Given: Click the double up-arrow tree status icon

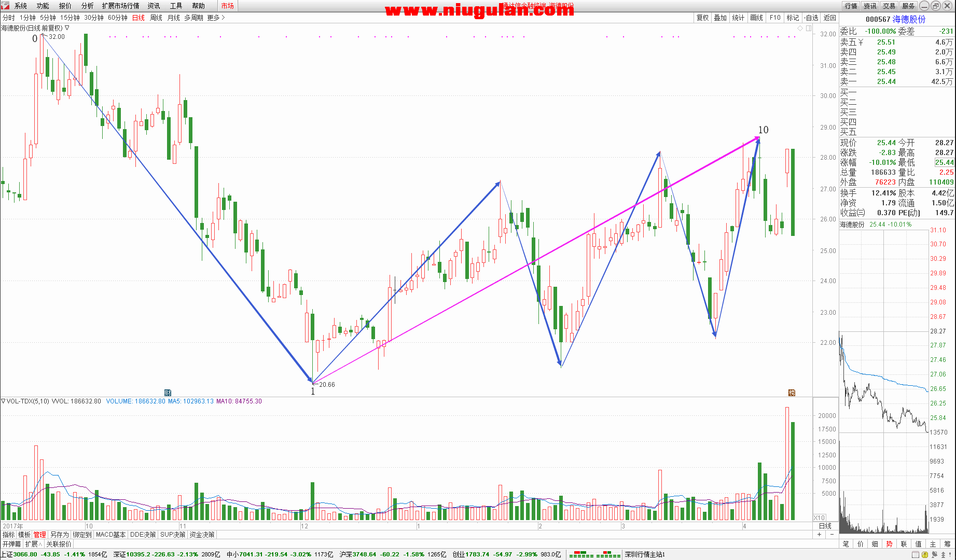Looking at the screenshot, I should (x=943, y=555).
